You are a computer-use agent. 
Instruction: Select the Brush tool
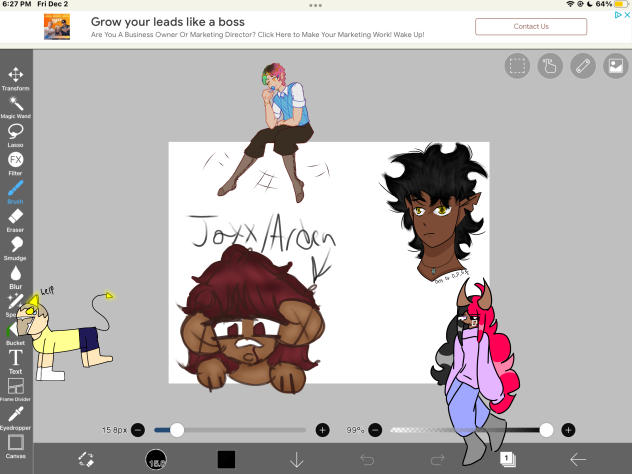(x=15, y=192)
